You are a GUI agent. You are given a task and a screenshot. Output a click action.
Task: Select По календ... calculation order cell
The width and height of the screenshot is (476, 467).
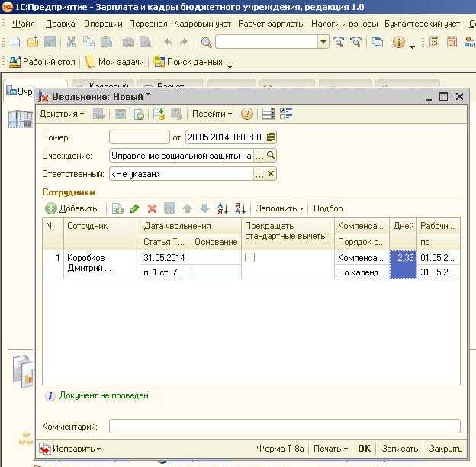tap(362, 272)
